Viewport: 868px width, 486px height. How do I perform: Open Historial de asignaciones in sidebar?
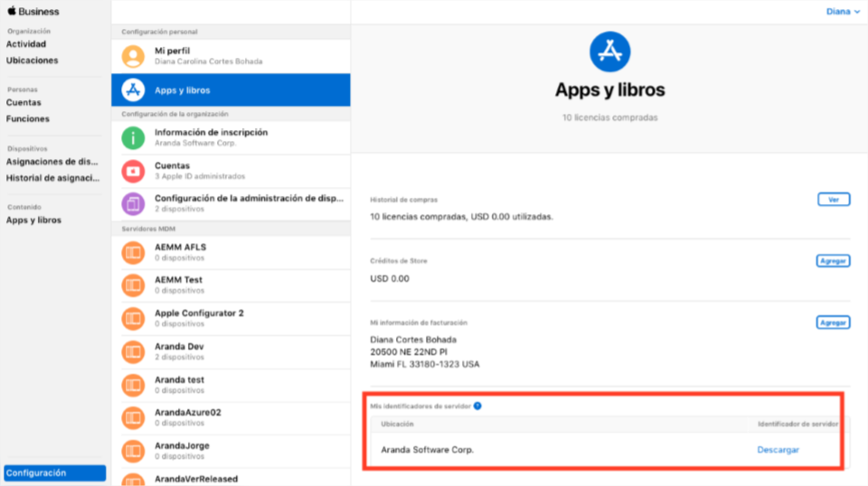[53, 178]
